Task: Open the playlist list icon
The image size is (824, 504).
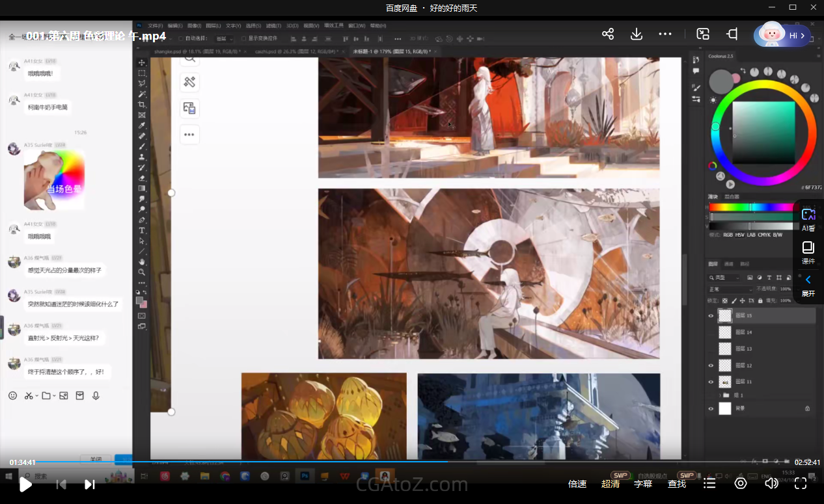Action: pyautogui.click(x=709, y=483)
